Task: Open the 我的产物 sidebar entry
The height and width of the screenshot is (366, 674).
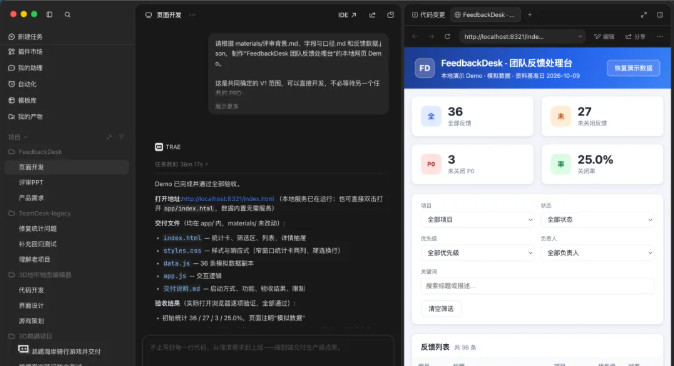Action: tap(25, 117)
